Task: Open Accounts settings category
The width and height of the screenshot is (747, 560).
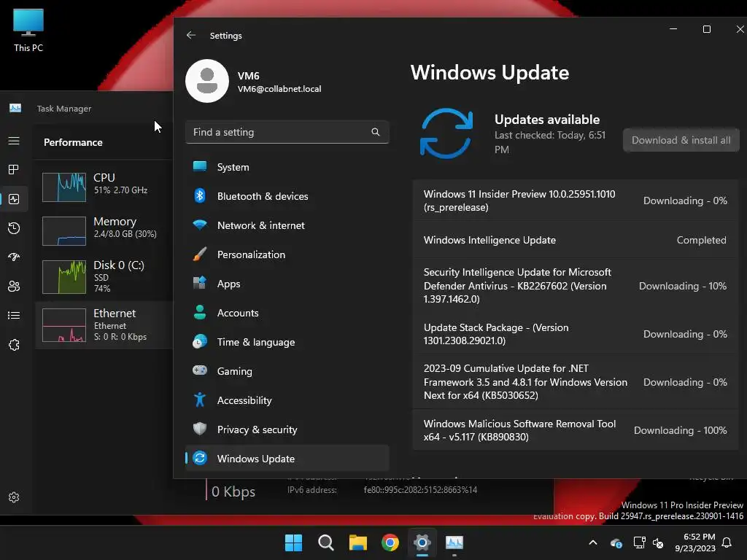Action: 287,313
